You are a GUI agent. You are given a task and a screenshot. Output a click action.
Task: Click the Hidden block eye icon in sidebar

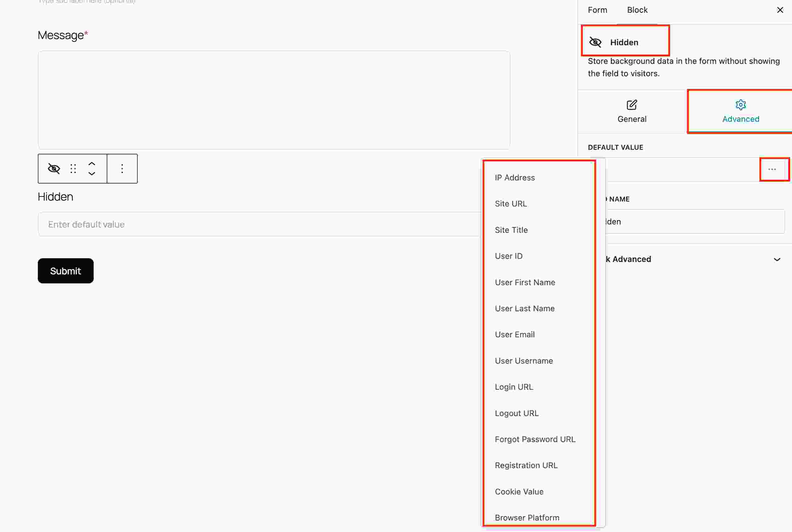click(x=595, y=42)
